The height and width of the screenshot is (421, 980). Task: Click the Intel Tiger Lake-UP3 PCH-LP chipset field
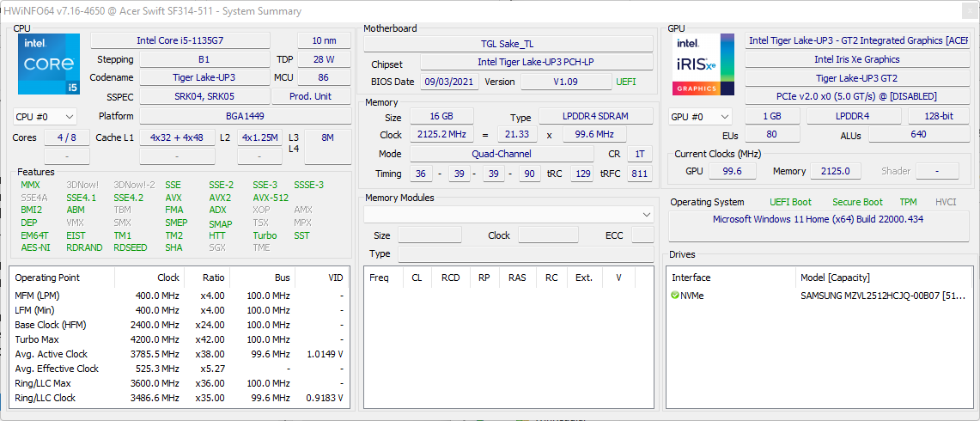536,62
